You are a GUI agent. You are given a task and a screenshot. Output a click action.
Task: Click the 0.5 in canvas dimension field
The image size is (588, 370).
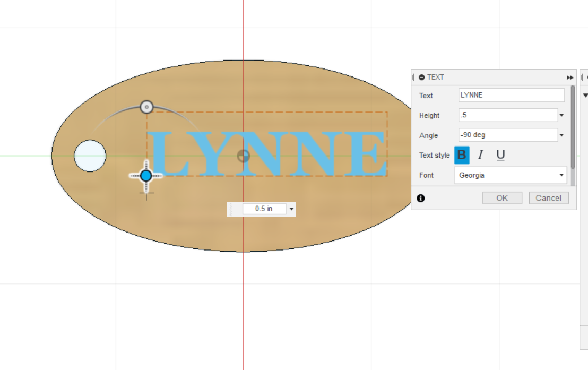[264, 209]
